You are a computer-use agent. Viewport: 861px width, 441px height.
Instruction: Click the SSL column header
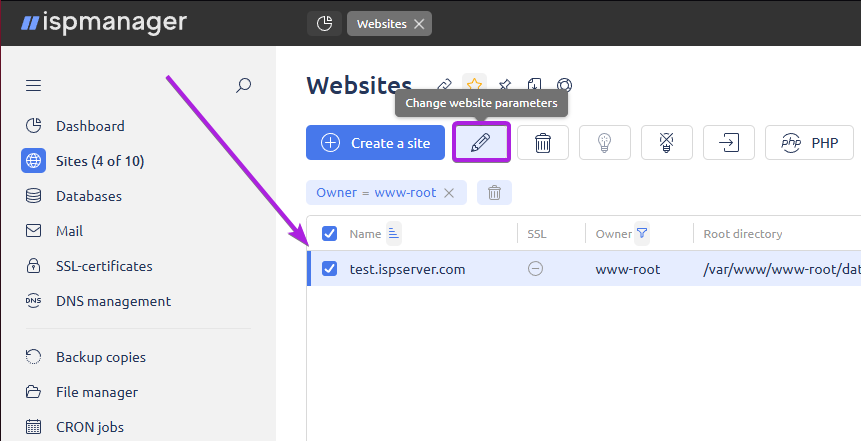pyautogui.click(x=536, y=234)
